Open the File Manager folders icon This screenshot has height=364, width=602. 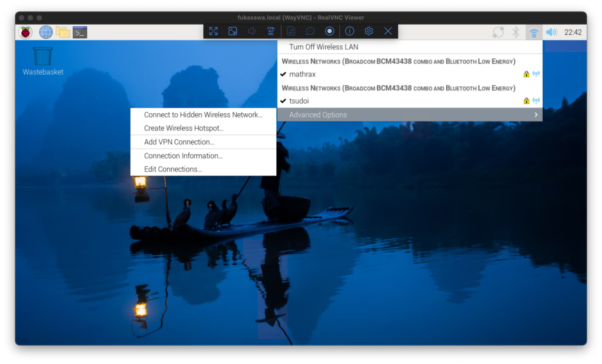point(63,32)
